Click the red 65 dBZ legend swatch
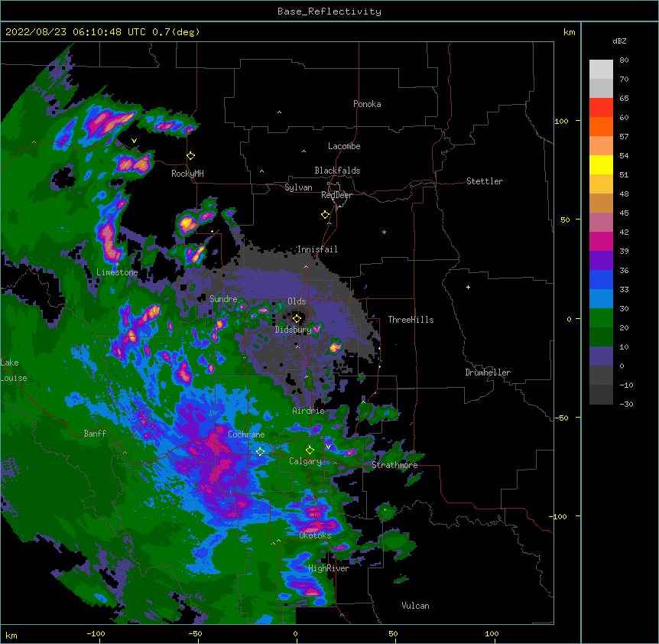This screenshot has width=659, height=644. 601,108
